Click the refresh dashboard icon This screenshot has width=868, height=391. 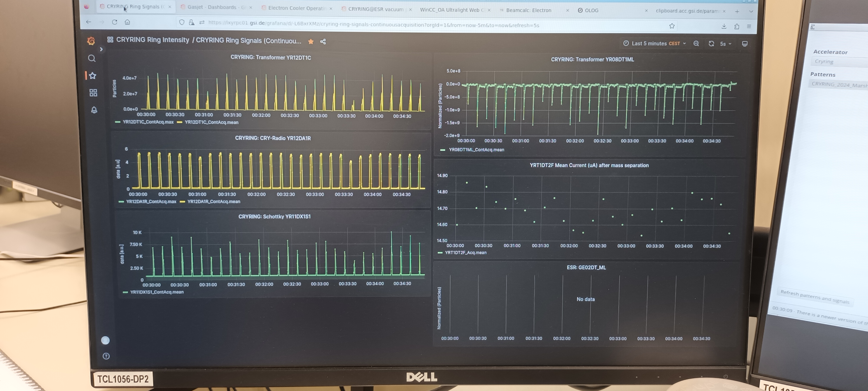coord(711,43)
